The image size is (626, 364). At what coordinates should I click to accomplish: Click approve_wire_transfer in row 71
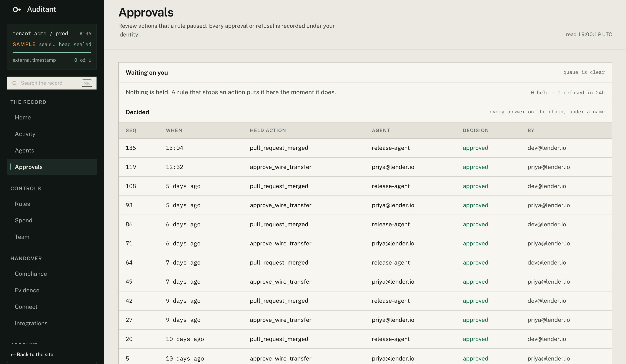tap(280, 244)
